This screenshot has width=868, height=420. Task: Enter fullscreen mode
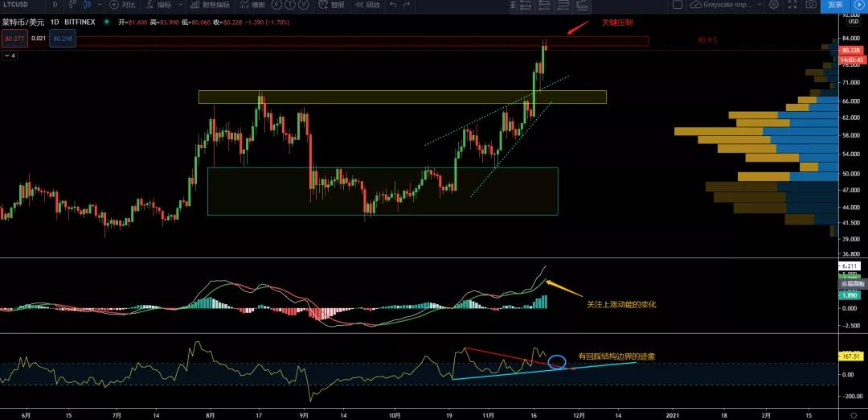pyautogui.click(x=792, y=5)
